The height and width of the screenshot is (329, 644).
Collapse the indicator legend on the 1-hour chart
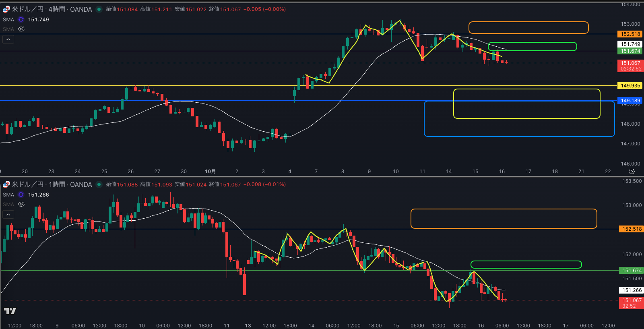pyautogui.click(x=8, y=215)
